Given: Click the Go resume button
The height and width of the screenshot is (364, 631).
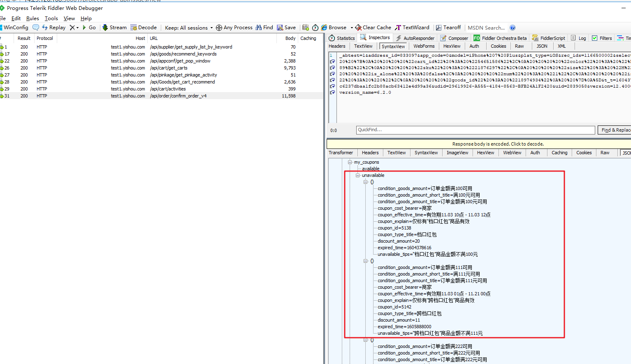Looking at the screenshot, I should (89, 28).
